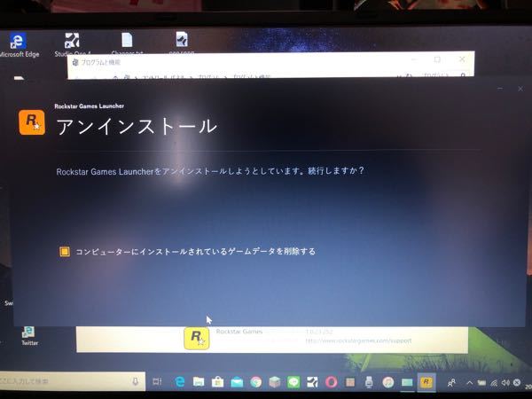Open the green LINE app in taskbar

293,382
